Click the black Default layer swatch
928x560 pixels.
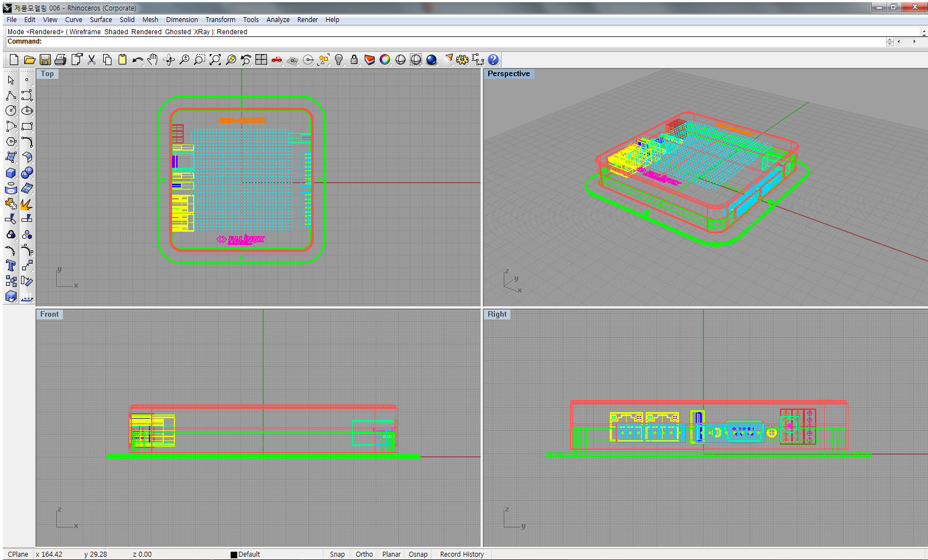[x=234, y=555]
